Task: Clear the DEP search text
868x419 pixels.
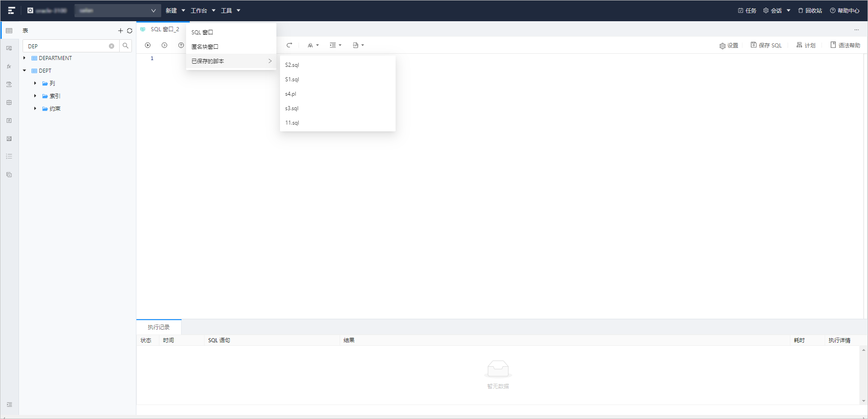Action: click(x=112, y=46)
